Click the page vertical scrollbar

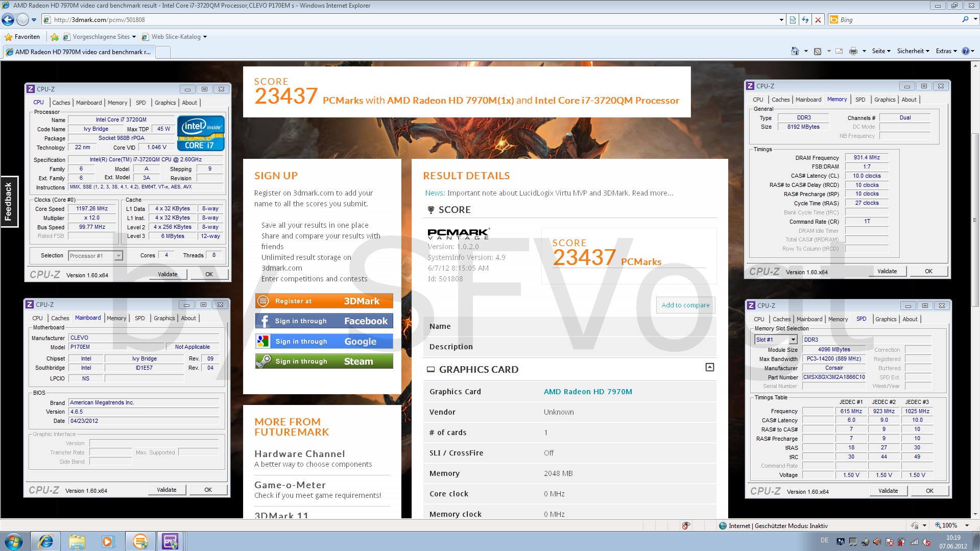click(x=975, y=220)
